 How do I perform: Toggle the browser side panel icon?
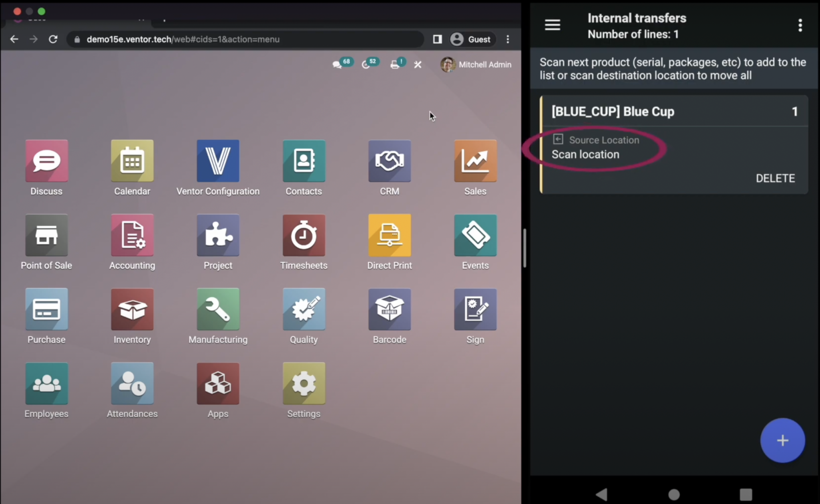point(437,39)
